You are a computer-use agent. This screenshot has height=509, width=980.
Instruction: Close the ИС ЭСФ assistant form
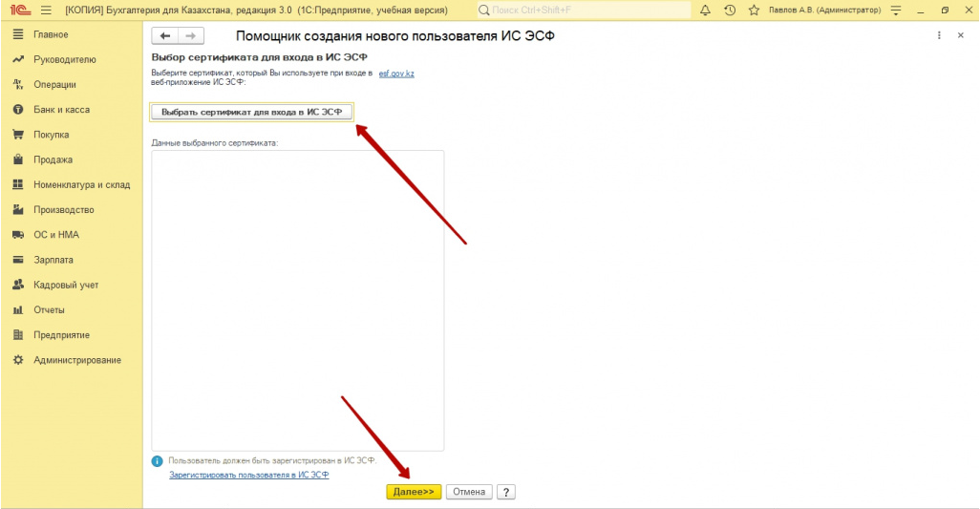[x=961, y=35]
